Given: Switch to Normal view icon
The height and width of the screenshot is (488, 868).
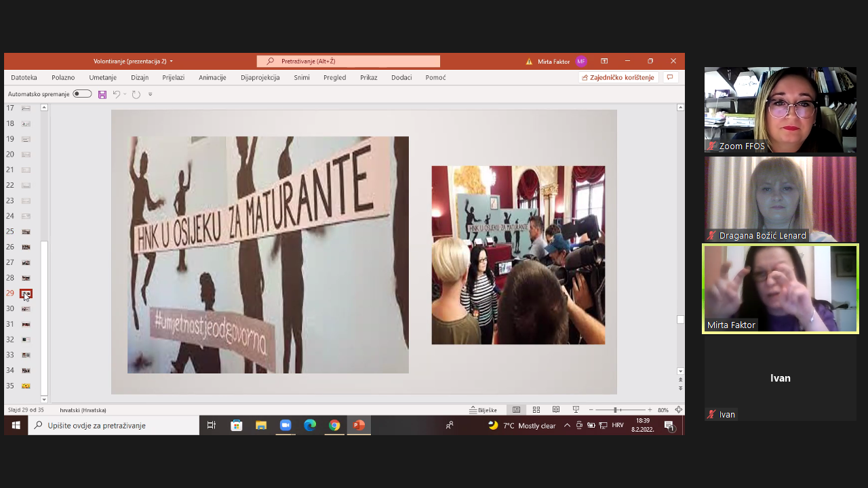Looking at the screenshot, I should click(516, 410).
